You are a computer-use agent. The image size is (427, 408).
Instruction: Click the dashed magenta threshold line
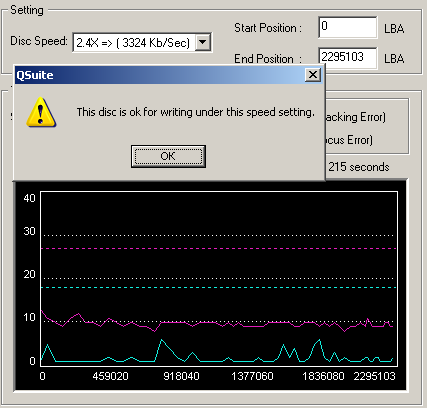point(219,248)
